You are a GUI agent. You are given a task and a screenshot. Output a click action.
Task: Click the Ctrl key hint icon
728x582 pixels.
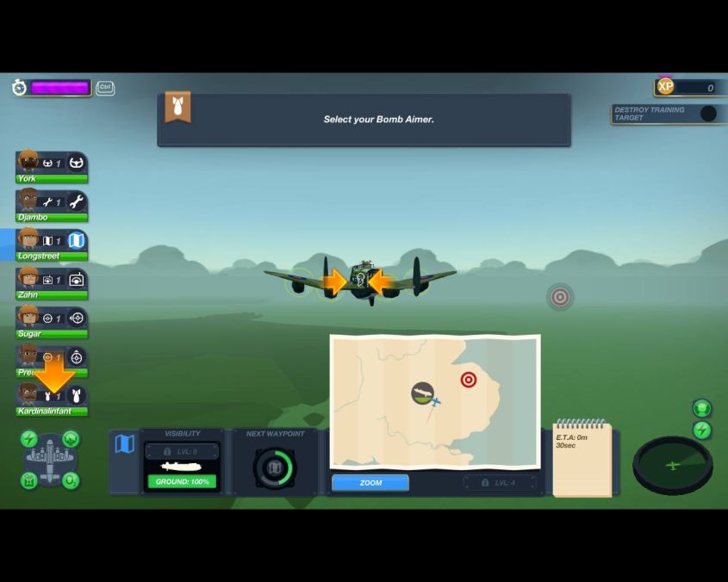coord(105,88)
